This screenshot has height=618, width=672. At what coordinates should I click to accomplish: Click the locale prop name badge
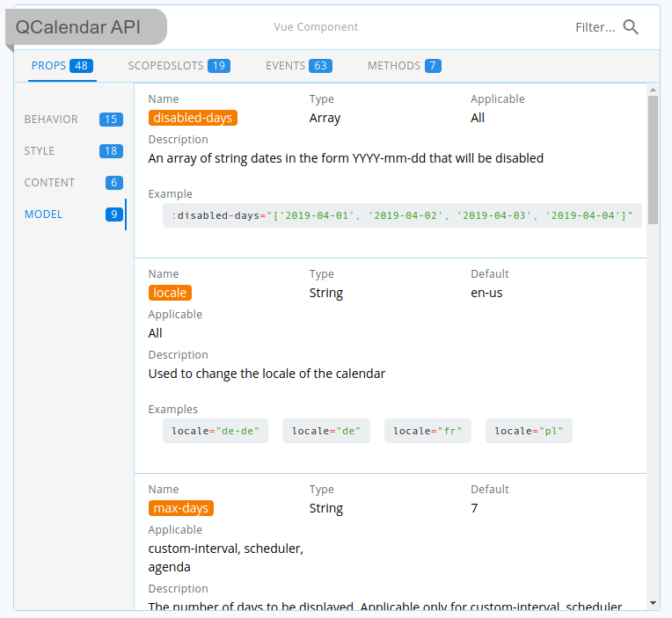[170, 293]
